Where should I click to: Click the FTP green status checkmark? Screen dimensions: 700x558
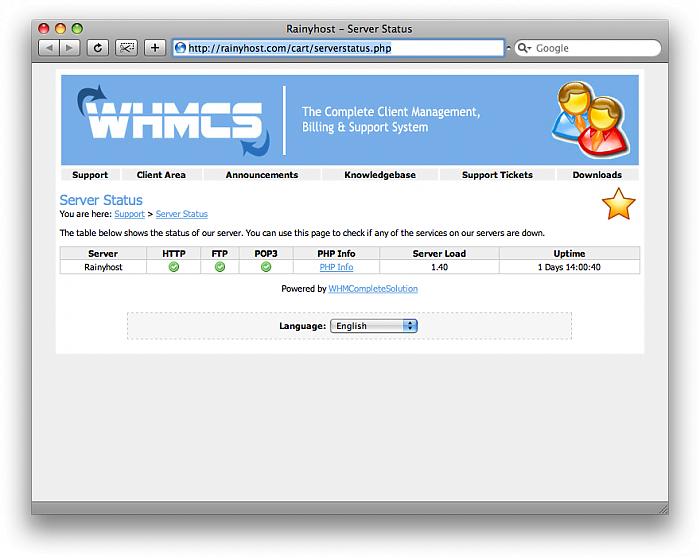click(x=220, y=267)
